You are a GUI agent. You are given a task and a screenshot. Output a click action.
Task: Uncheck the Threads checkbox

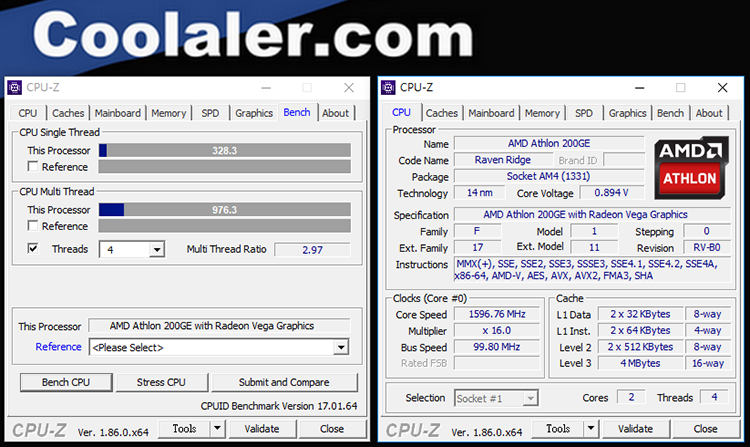tap(33, 249)
